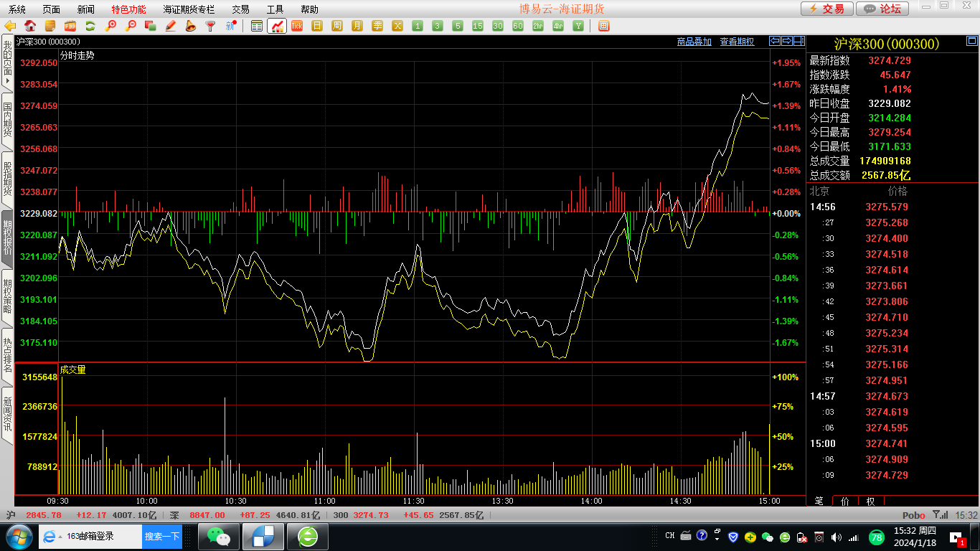This screenshot has height=551, width=980.
Task: Select the 1-minute period button
Action: point(418,26)
